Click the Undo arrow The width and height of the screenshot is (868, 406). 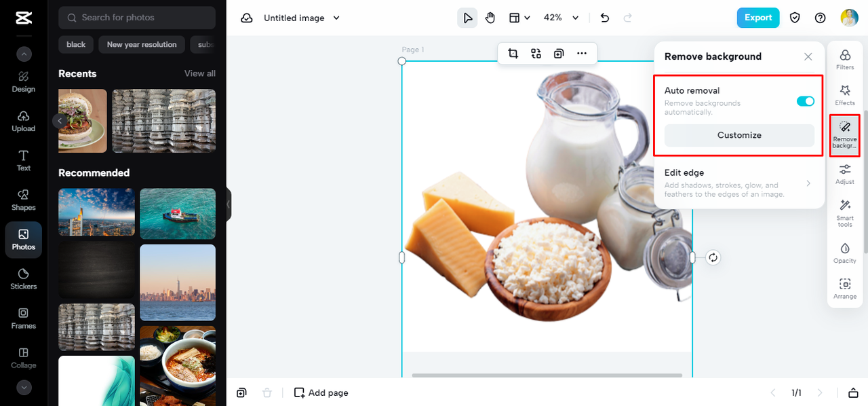coord(605,18)
